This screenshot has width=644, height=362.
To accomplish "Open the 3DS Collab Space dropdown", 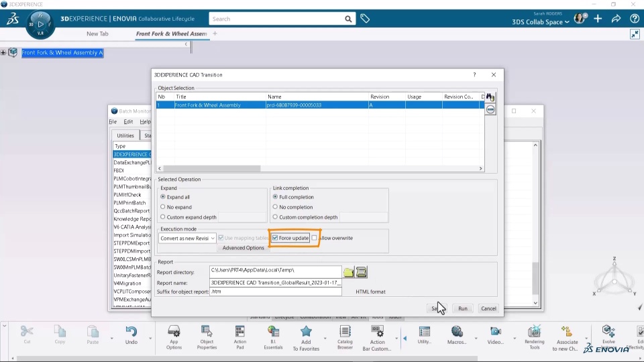I will click(541, 22).
